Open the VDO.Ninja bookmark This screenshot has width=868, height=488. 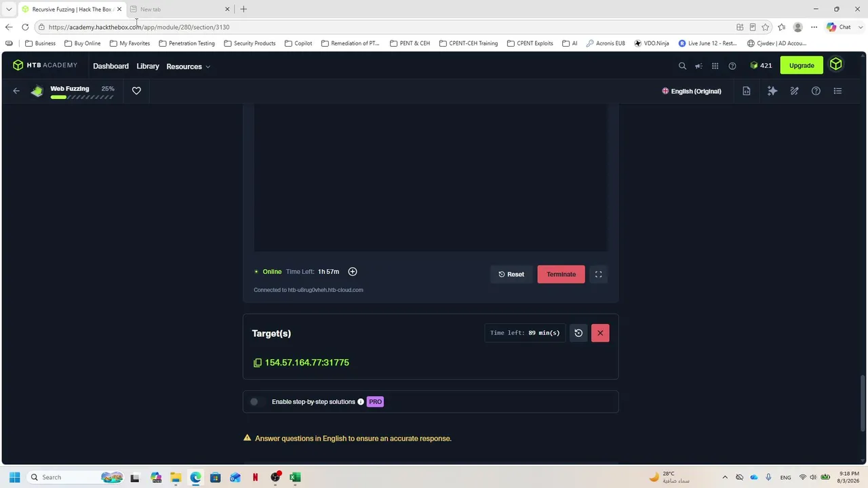(652, 43)
